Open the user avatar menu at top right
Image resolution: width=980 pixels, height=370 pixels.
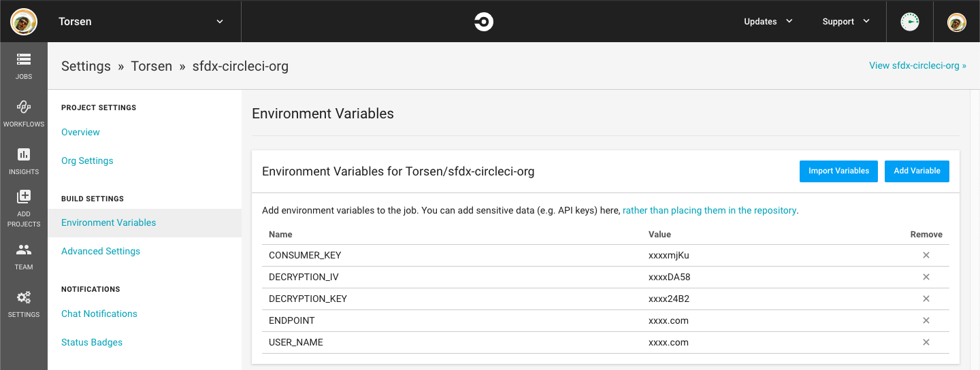pos(957,22)
